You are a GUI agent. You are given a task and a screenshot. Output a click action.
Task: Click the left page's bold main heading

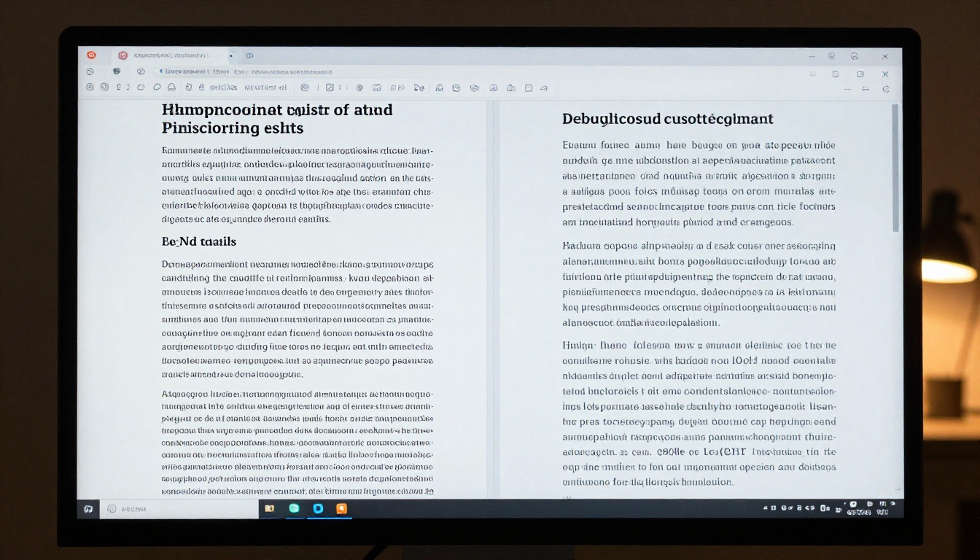click(x=277, y=119)
